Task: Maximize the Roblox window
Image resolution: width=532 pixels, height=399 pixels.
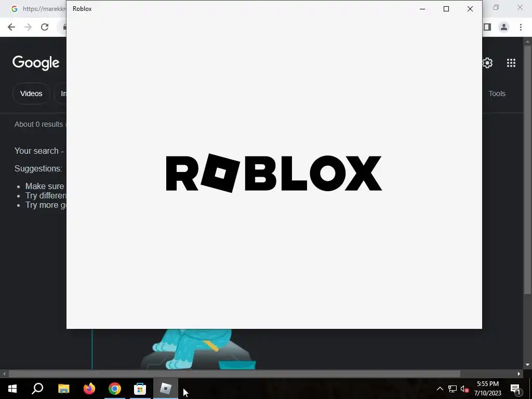Action: click(446, 9)
